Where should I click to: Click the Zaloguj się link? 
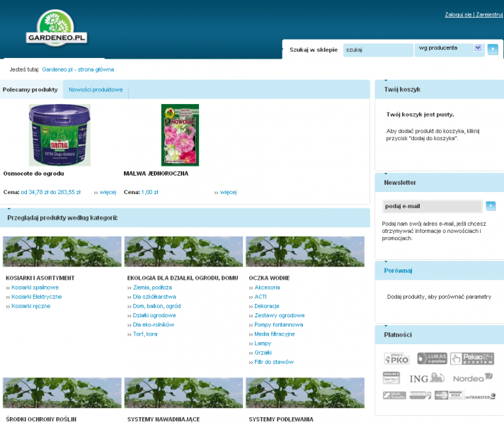click(x=459, y=14)
